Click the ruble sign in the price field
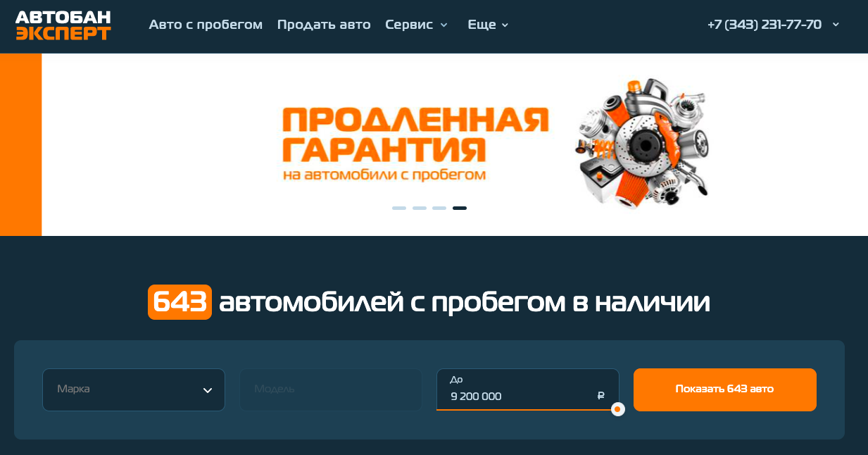 tap(600, 396)
